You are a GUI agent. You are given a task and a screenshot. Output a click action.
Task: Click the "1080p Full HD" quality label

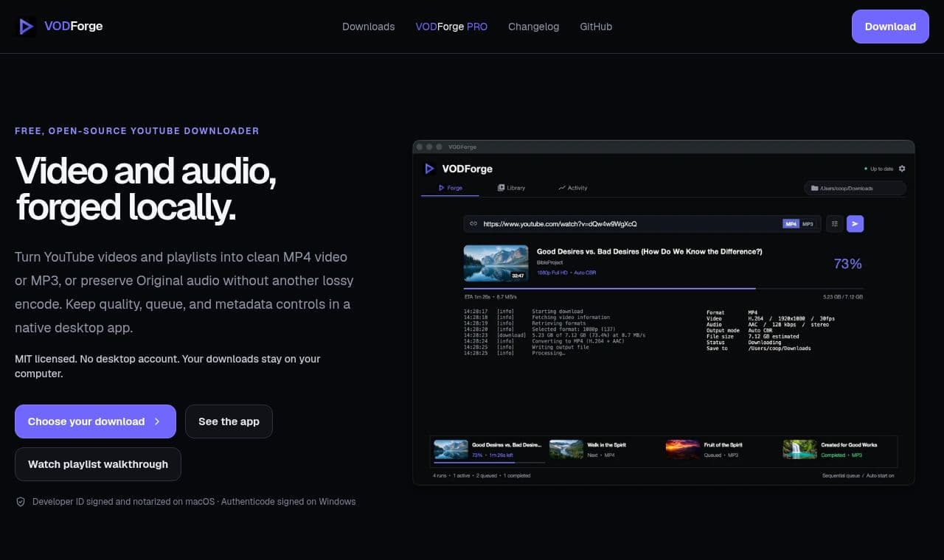tap(553, 273)
